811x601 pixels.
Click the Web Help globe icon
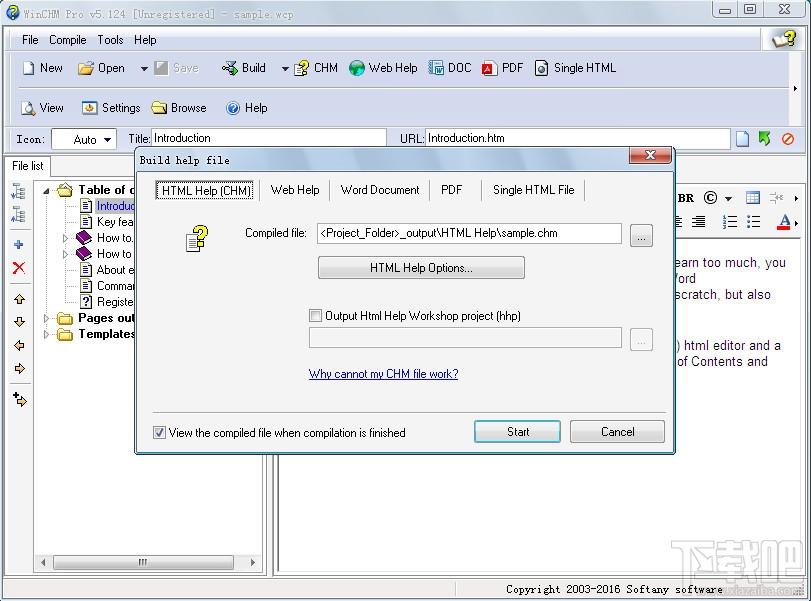pos(356,68)
